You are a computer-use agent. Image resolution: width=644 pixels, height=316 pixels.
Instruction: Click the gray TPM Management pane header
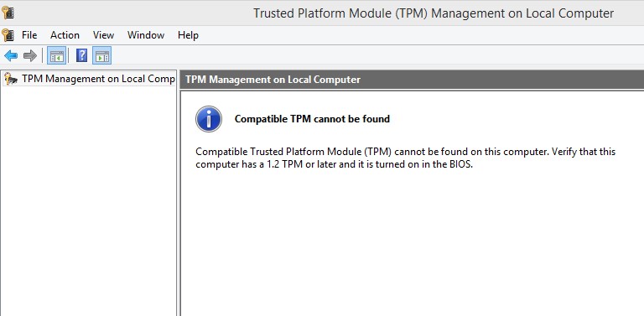pyautogui.click(x=412, y=79)
